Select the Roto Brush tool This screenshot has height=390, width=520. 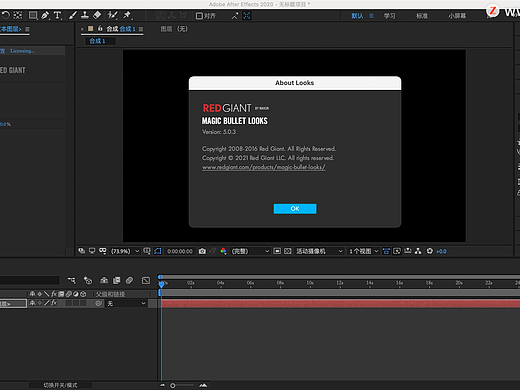pos(112,15)
